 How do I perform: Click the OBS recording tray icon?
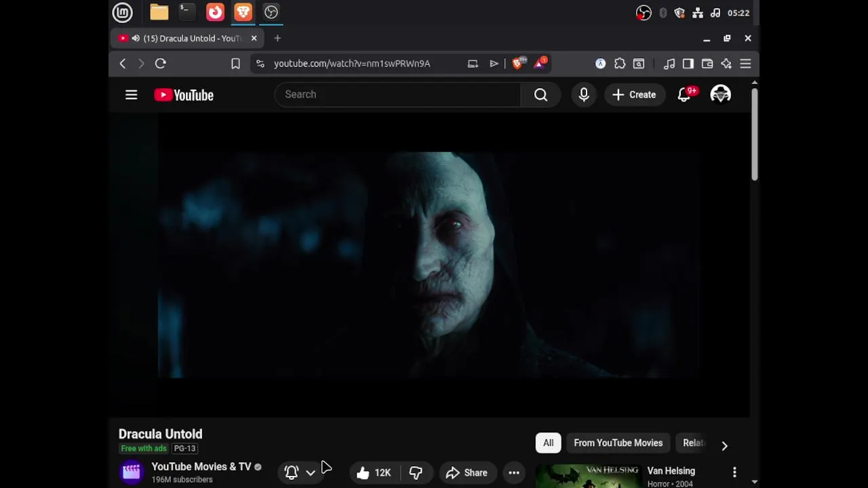[x=644, y=13]
